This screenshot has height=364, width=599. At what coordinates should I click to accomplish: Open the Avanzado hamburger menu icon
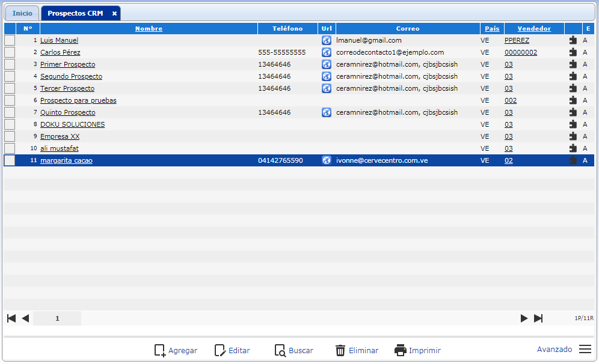[585, 349]
